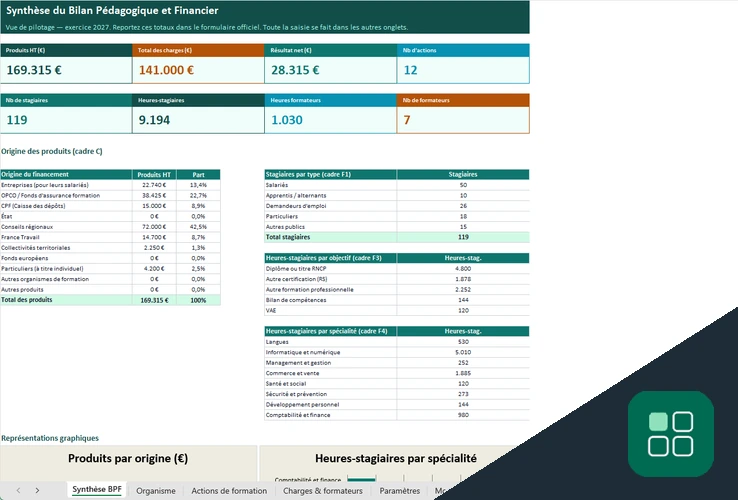Viewport: 738px width, 500px height.
Task: Go to the previous sheet tab arrow
Action: click(18, 491)
